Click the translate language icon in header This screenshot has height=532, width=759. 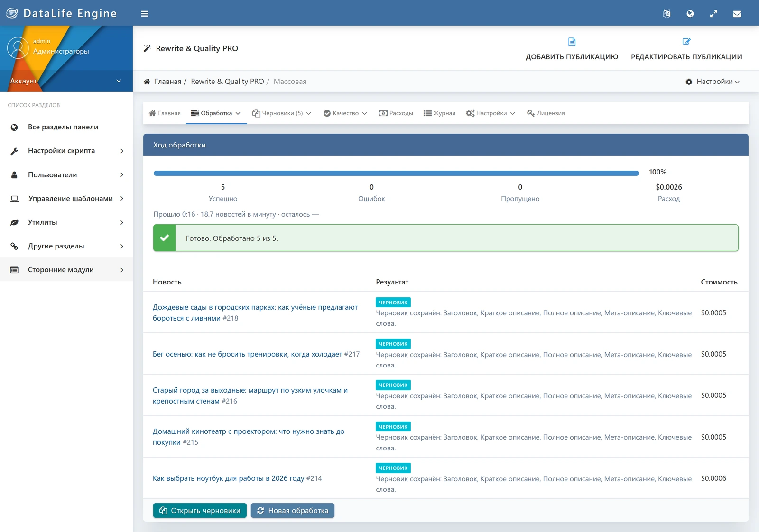pyautogui.click(x=666, y=14)
